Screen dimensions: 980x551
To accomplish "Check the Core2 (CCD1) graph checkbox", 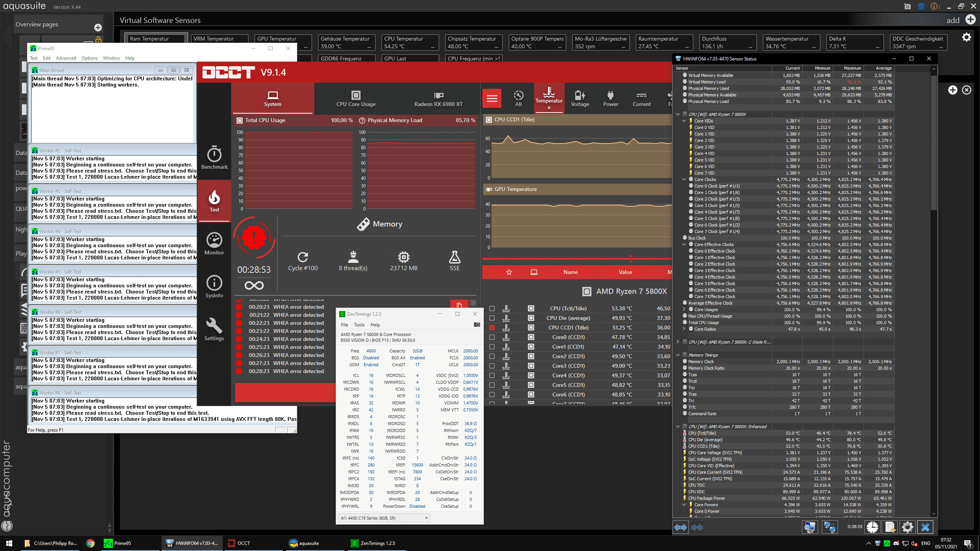I will point(492,356).
